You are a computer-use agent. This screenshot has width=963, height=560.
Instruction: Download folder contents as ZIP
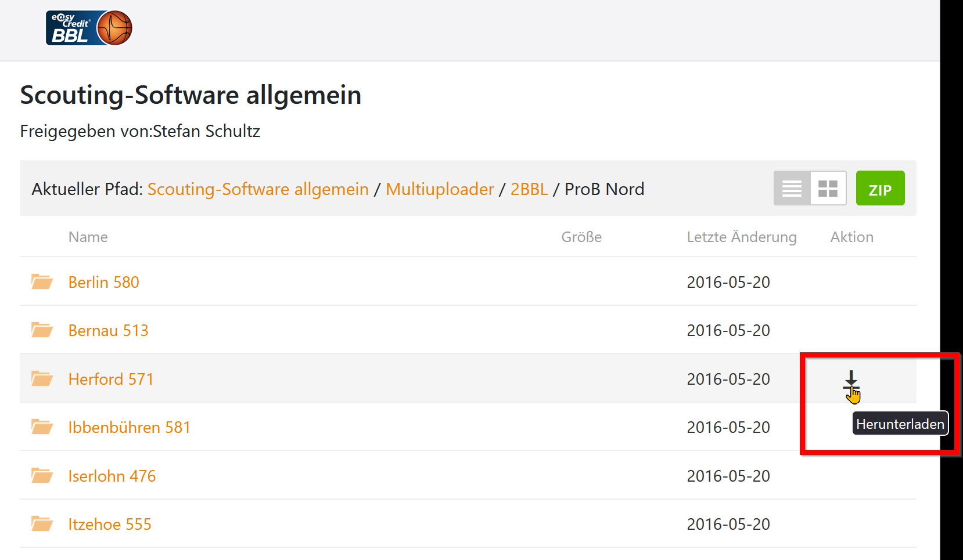(x=880, y=189)
